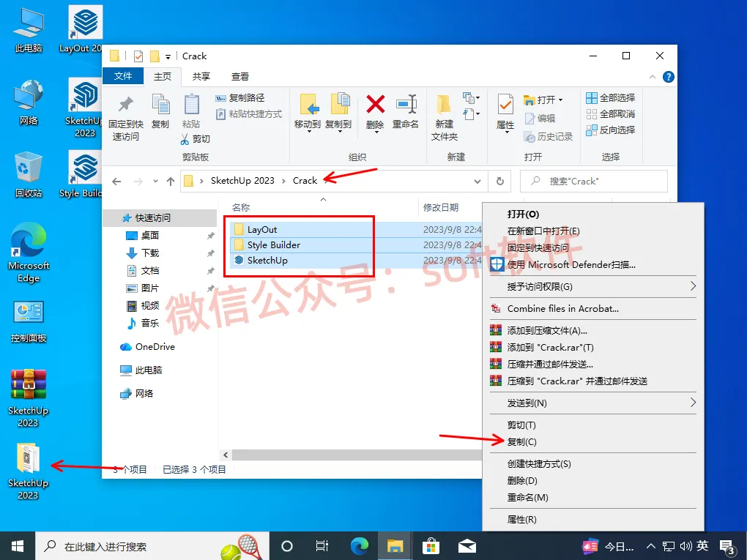This screenshot has width=747, height=560.
Task: Select the WinRAR SketchUp 2023 archive icon
Action: click(29, 398)
